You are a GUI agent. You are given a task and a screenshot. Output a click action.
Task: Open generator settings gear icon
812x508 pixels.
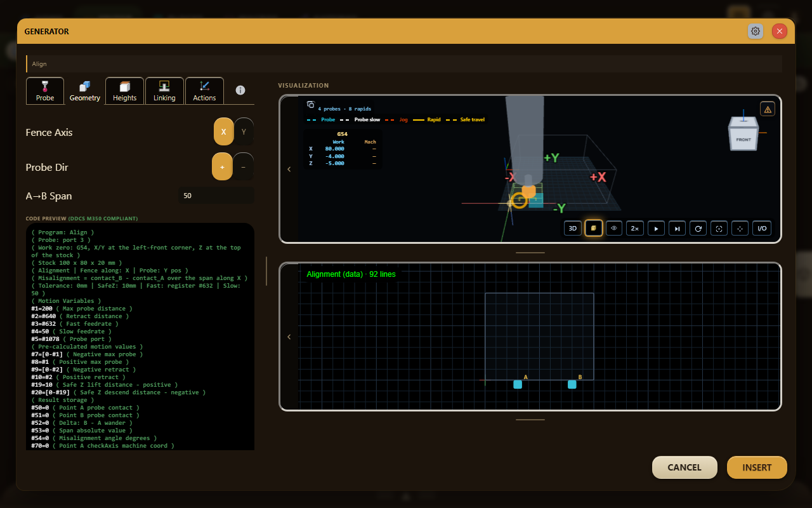click(x=756, y=31)
